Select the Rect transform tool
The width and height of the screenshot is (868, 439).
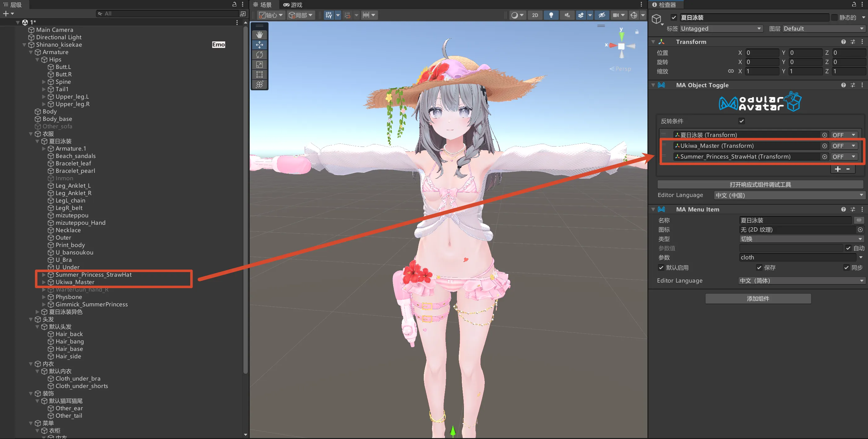[259, 75]
